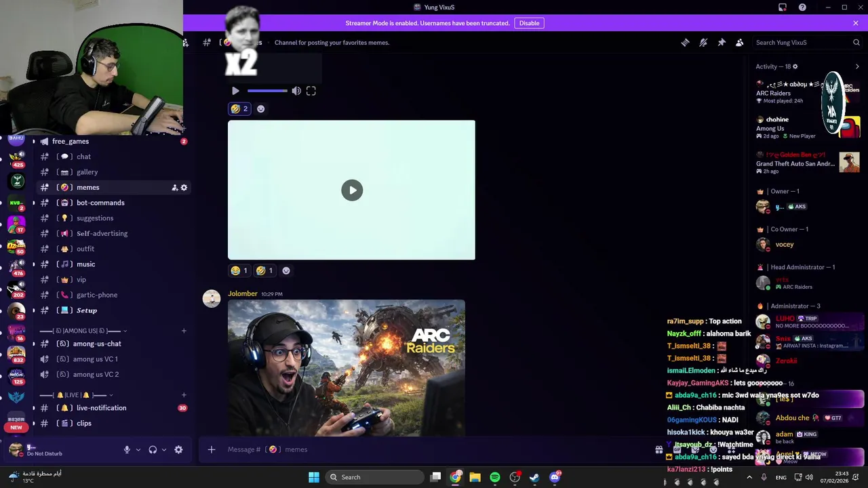Image resolution: width=868 pixels, height=488 pixels.
Task: Open vocey's member profile
Action: tap(785, 245)
